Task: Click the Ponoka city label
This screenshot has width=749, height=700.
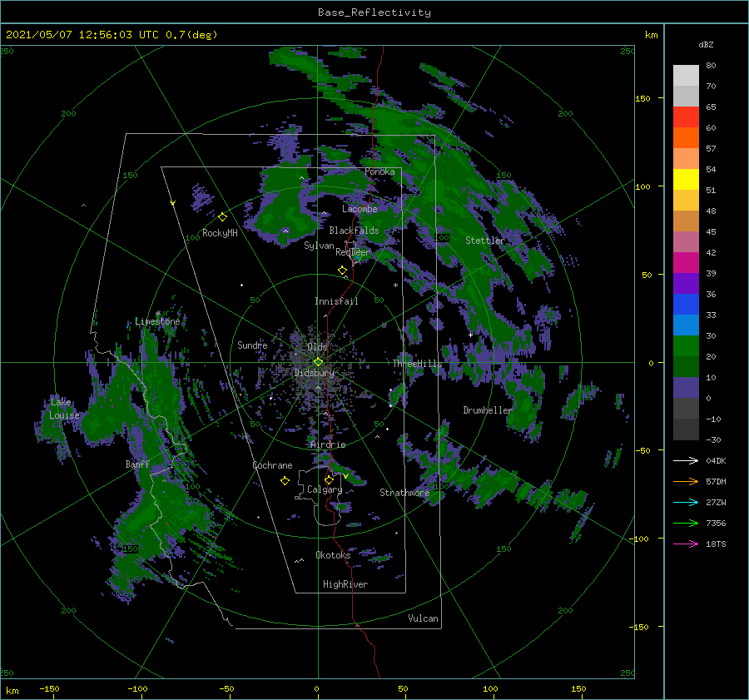Action: coord(379,171)
